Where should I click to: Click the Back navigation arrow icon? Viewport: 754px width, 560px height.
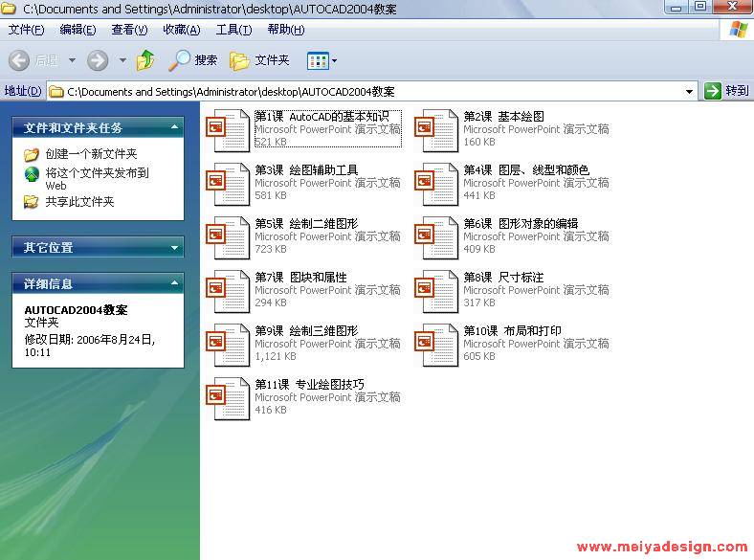click(19, 60)
